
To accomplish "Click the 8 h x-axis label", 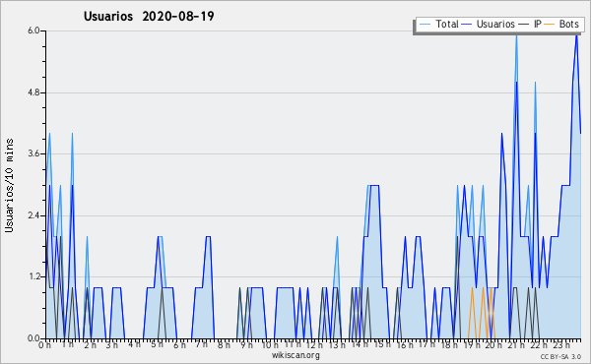I will [224, 344].
